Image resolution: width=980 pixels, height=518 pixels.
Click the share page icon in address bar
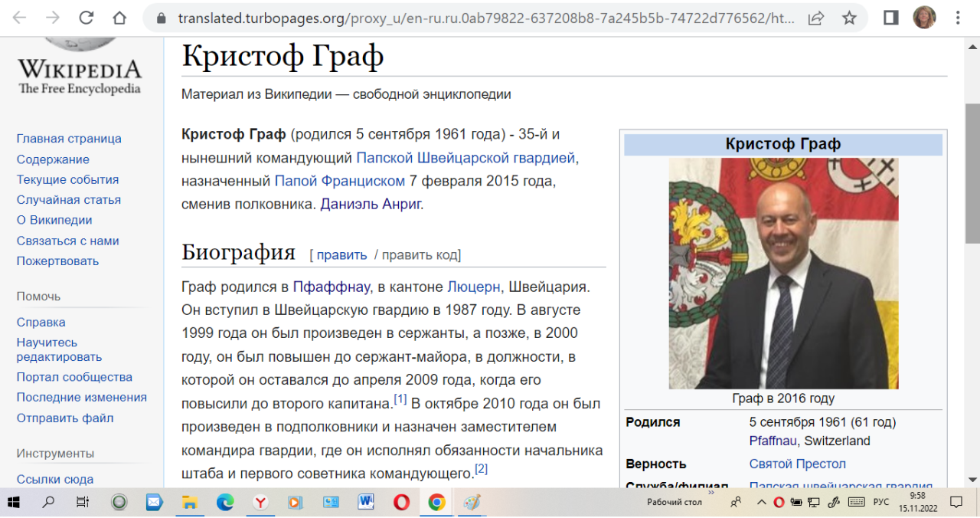pyautogui.click(x=816, y=18)
